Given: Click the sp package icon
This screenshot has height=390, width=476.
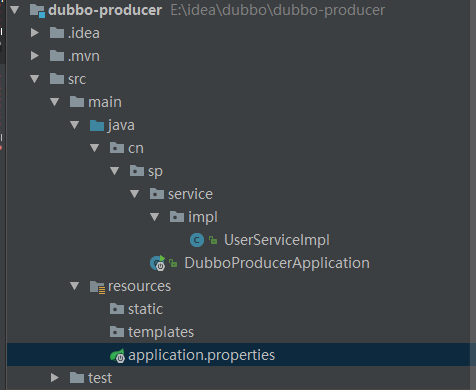Looking at the screenshot, I should click(x=137, y=171).
